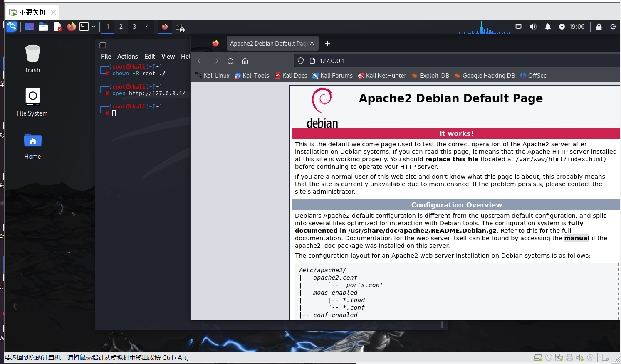Open the terminal Actions menu
This screenshot has width=621, height=364.
click(127, 57)
